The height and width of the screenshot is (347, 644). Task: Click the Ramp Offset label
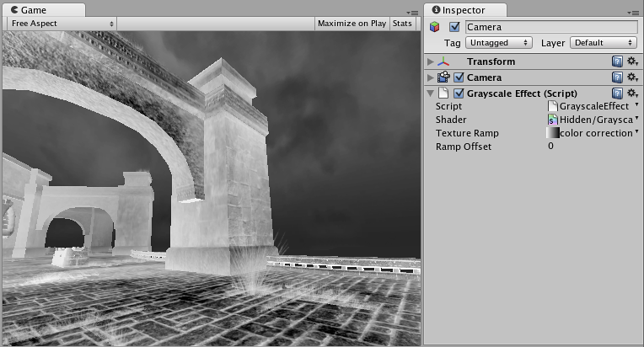[x=464, y=147]
